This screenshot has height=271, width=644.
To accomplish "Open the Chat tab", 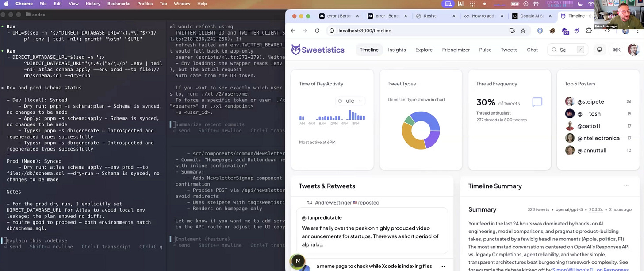I will point(532,50).
